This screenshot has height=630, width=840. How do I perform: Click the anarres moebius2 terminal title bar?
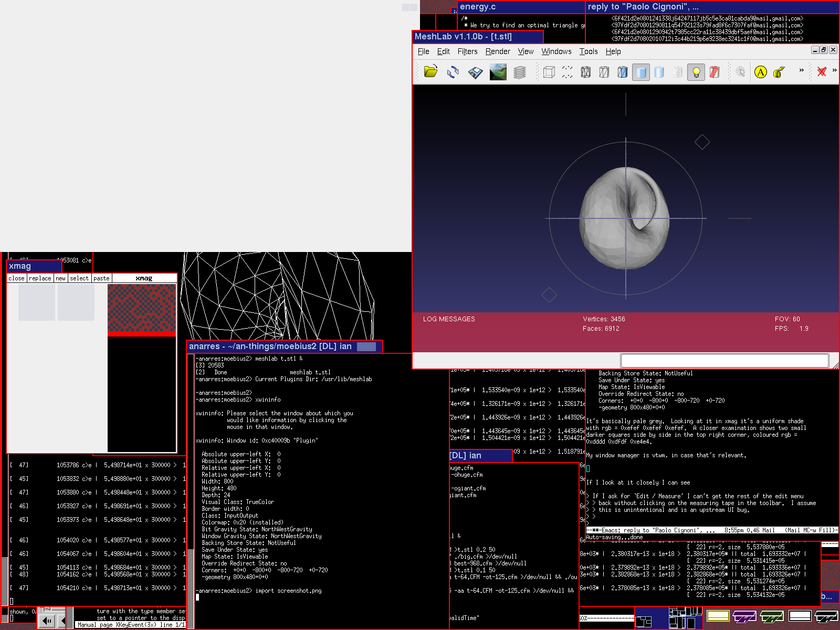(285, 346)
